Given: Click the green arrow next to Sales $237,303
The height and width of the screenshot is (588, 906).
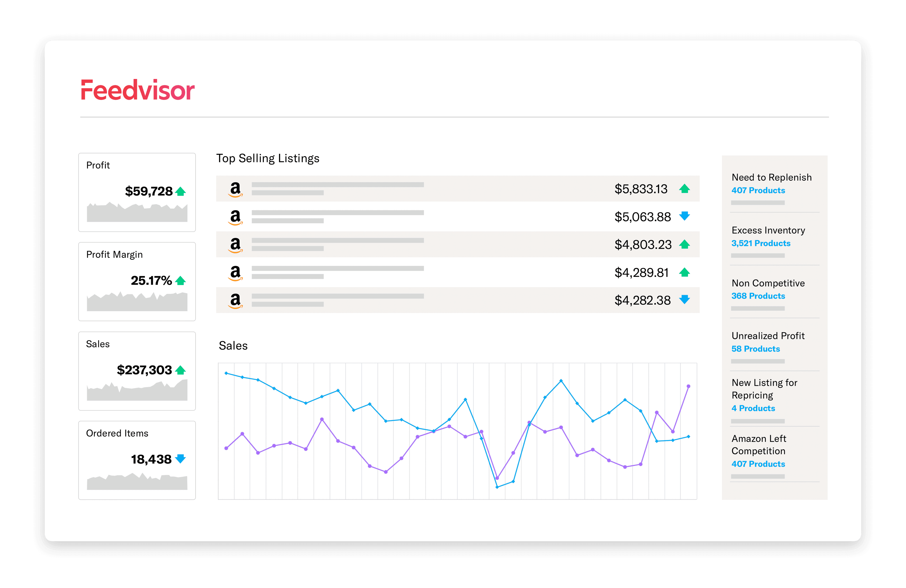Looking at the screenshot, I should [x=180, y=370].
